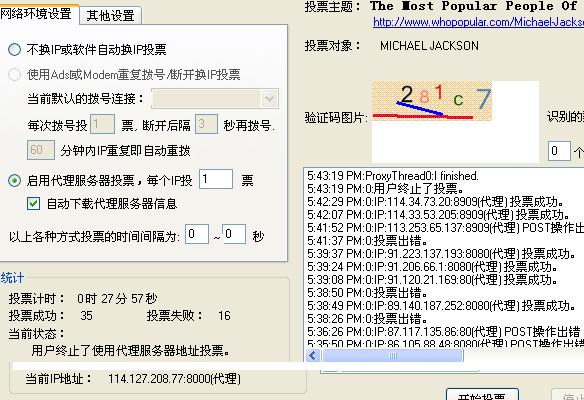The height and width of the screenshot is (400, 584).
Task: Click the 开始投票 button
Action: (x=482, y=395)
